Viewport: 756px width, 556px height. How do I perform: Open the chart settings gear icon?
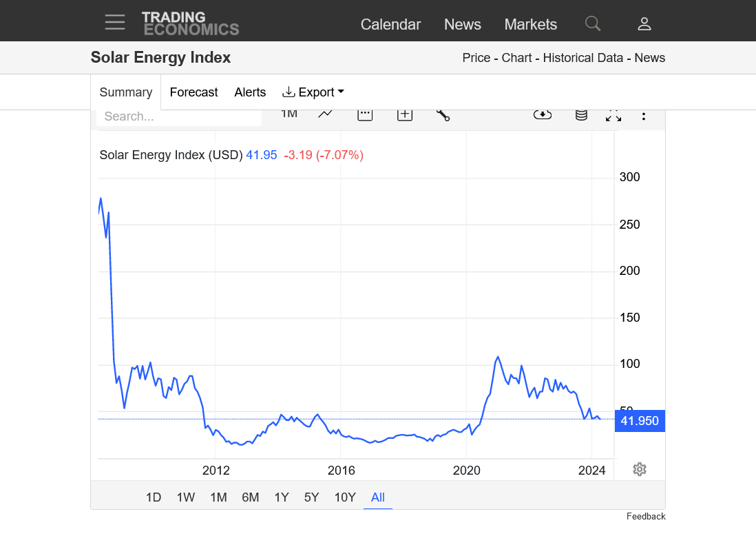coord(640,469)
